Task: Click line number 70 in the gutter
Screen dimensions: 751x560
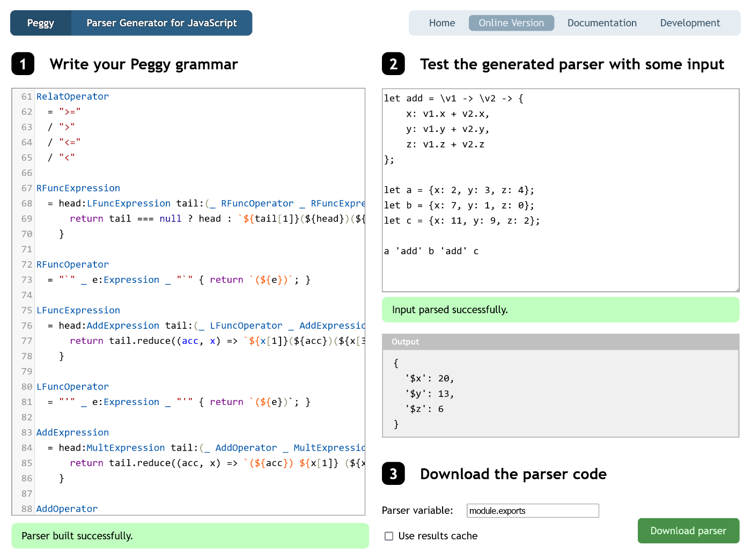Action: 27,234
